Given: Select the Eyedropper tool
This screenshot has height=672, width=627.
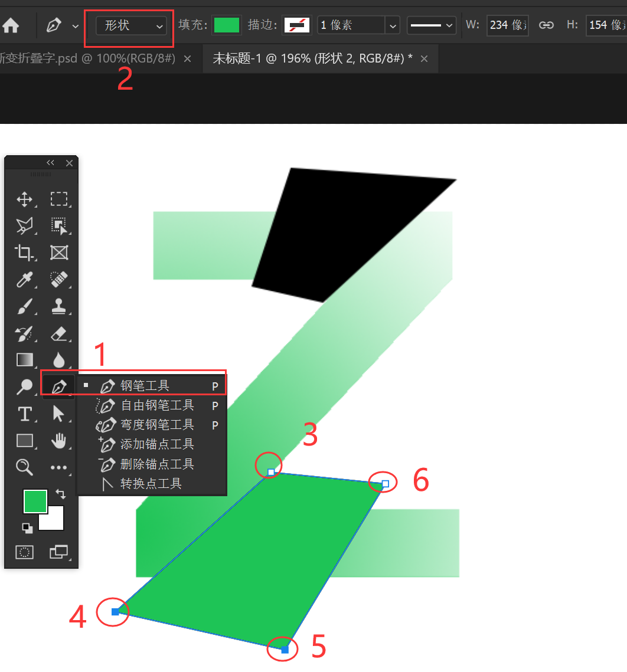Looking at the screenshot, I should (x=25, y=280).
